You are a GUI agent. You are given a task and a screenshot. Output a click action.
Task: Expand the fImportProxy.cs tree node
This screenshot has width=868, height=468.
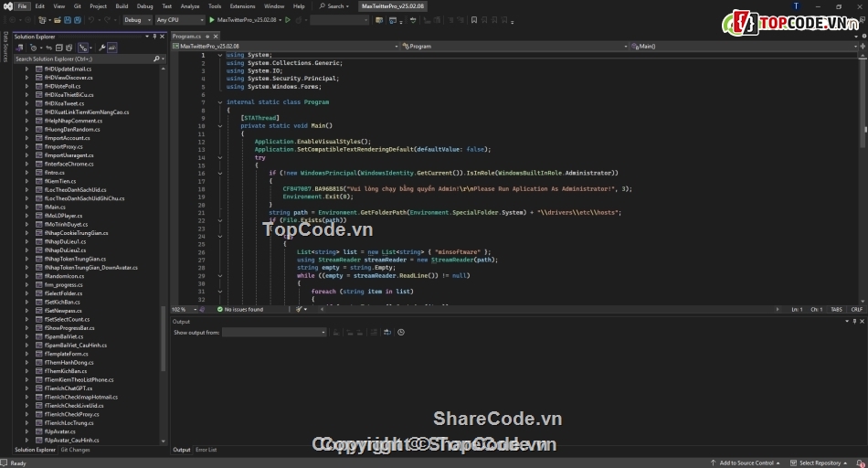pos(26,147)
